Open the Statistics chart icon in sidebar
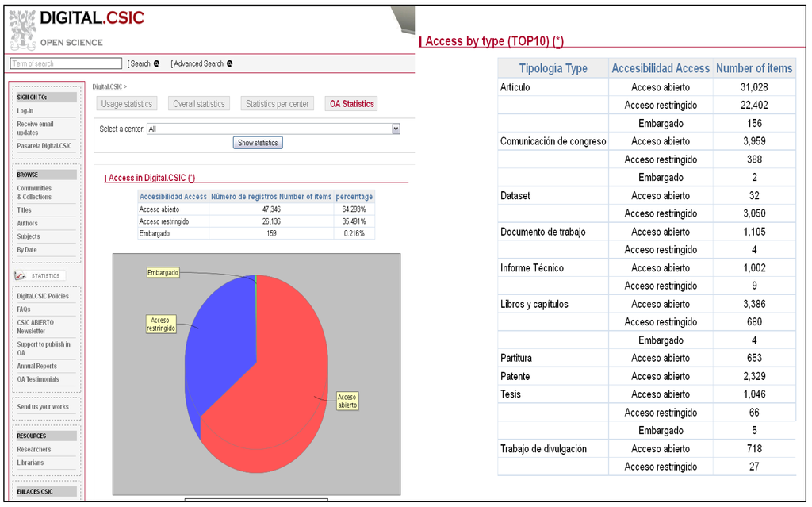 click(x=22, y=275)
